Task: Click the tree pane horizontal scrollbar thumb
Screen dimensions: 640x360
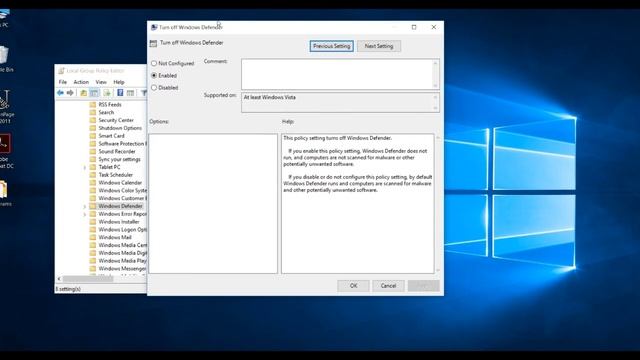Action: [x=88, y=279]
